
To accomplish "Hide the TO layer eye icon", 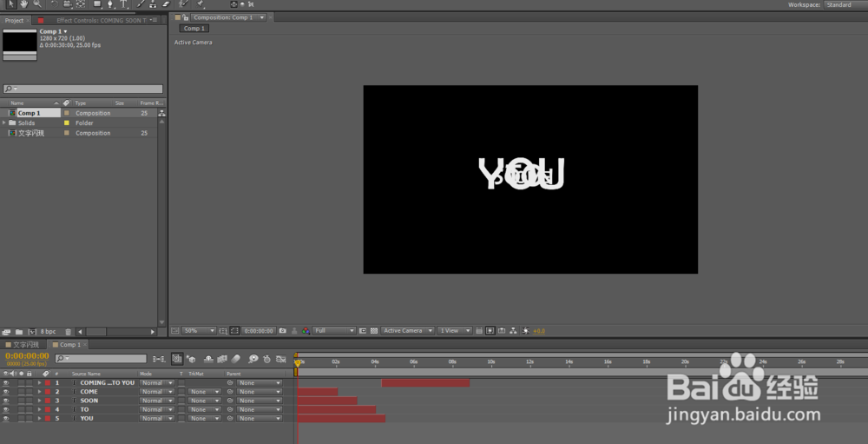I will pos(6,409).
